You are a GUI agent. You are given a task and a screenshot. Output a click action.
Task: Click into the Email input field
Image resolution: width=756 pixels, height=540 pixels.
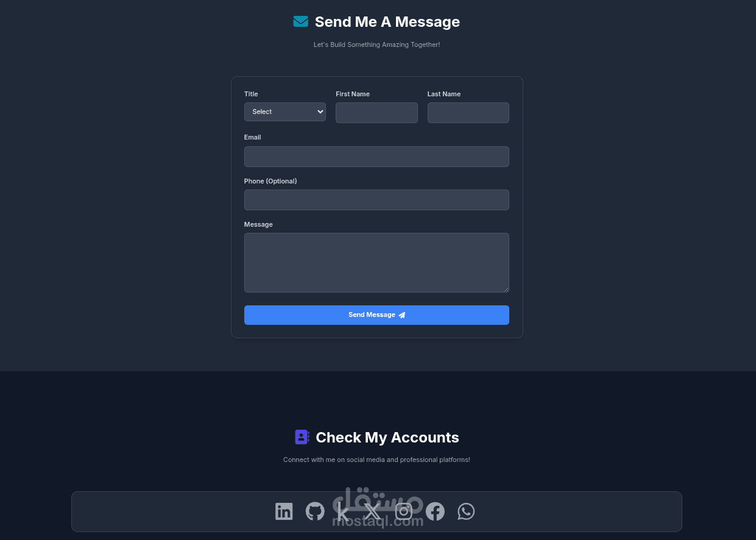376,157
